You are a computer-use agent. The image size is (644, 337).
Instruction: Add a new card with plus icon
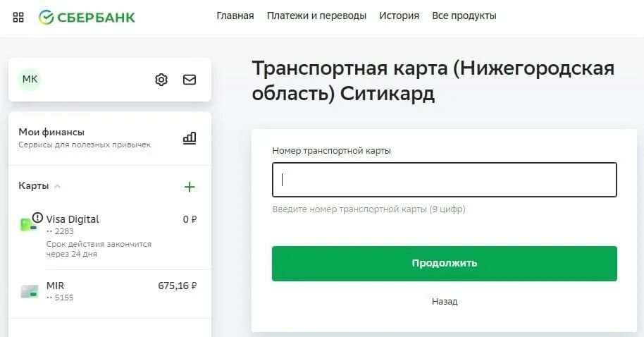pos(190,187)
